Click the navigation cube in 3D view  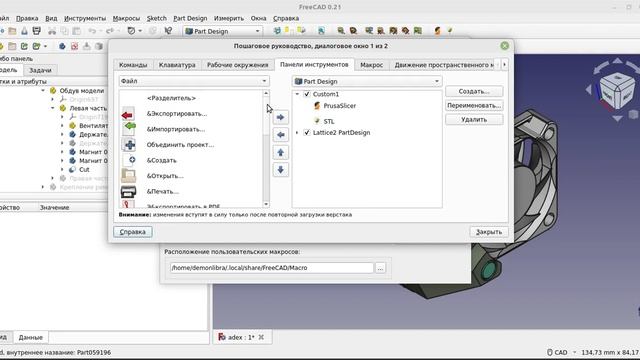617,90
